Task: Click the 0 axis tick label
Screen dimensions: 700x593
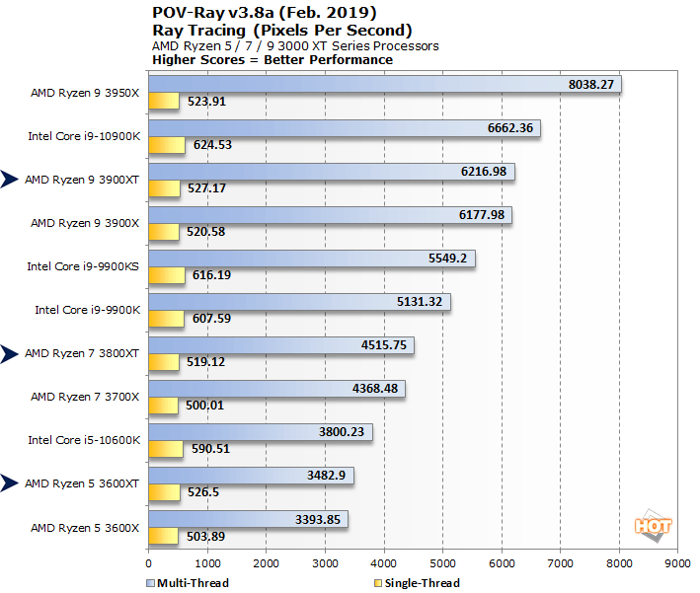Action: click(x=149, y=563)
